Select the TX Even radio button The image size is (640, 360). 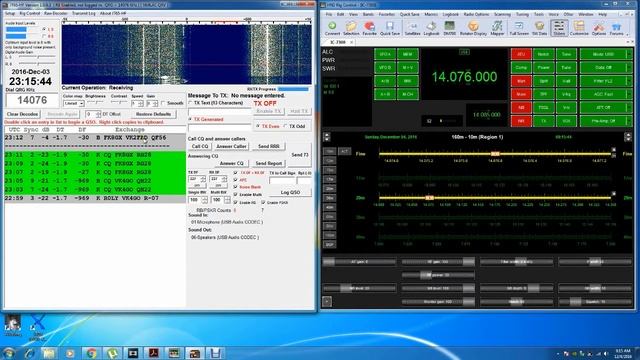[258, 127]
